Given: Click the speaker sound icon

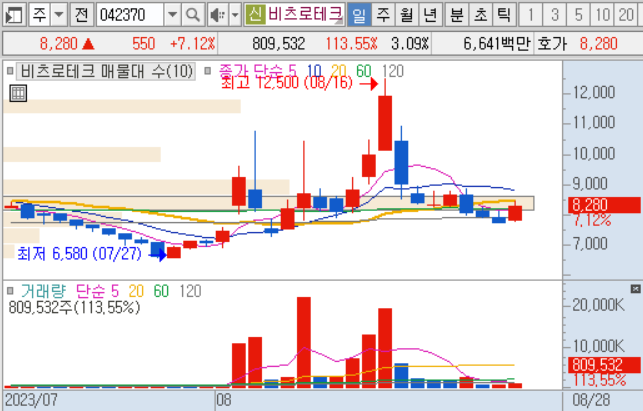Looking at the screenshot, I should click(x=218, y=15).
